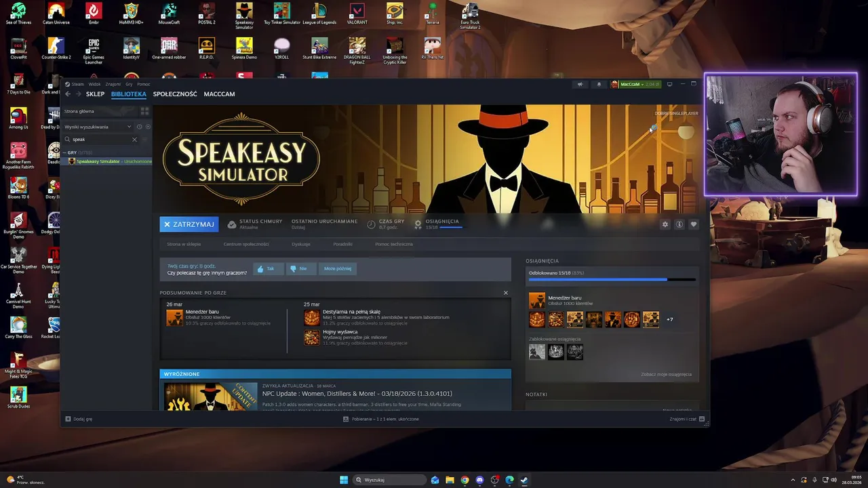Click the Destylarnia na pełną skalę achievement icon

(312, 318)
